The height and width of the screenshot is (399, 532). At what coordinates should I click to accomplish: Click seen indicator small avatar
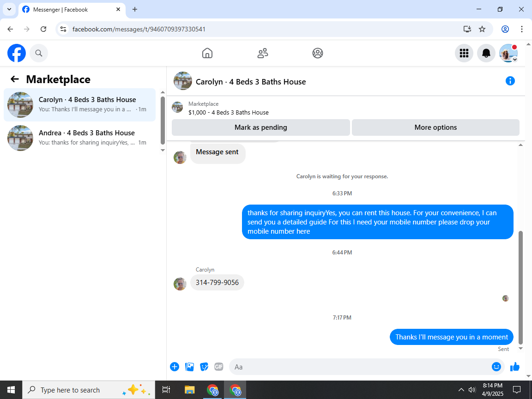pyautogui.click(x=506, y=299)
